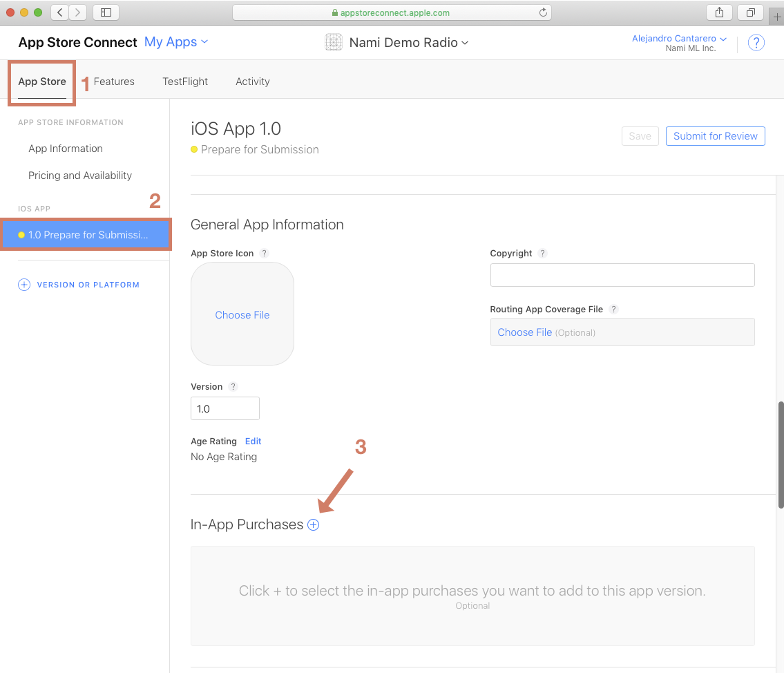Click the page vertical scrollbar thumb
The image size is (784, 673).
781,455
